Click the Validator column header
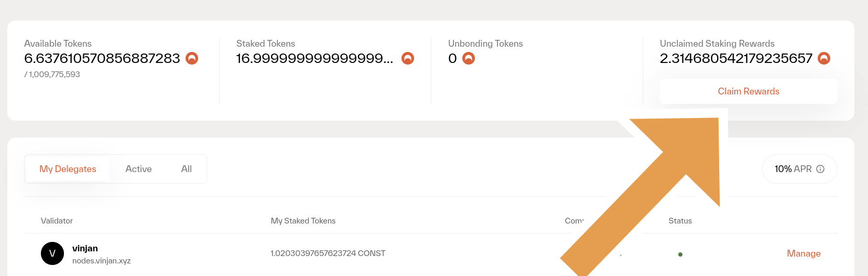Viewport: 868px width, 276px height. [57, 221]
